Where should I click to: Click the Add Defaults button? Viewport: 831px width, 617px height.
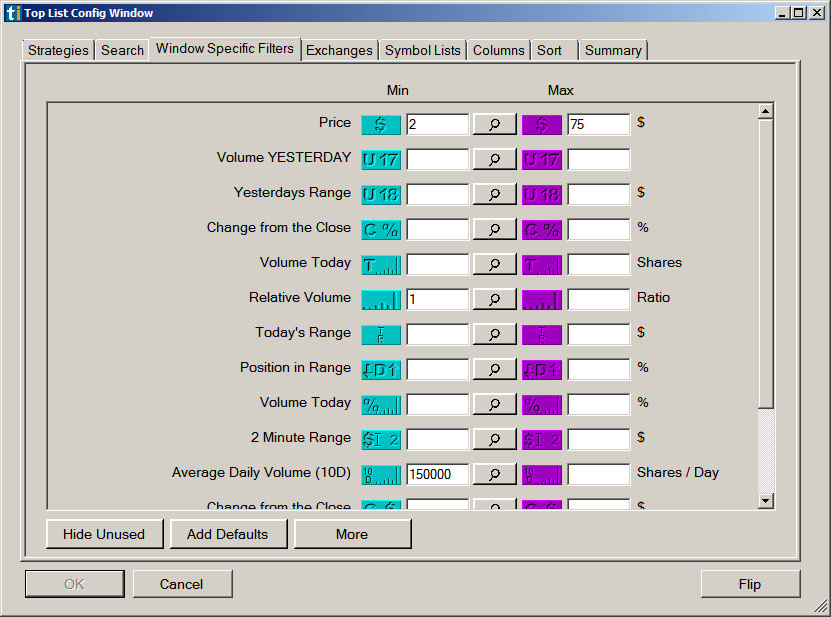click(228, 534)
